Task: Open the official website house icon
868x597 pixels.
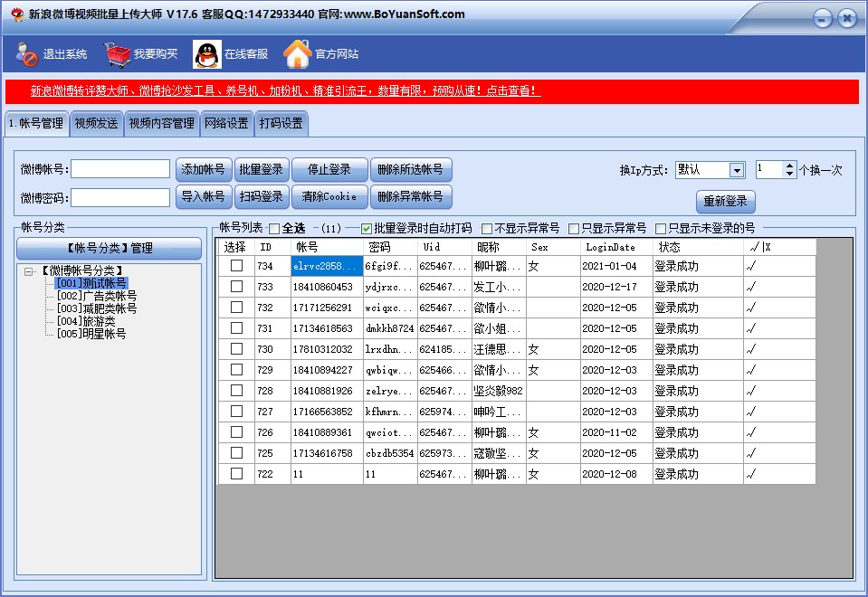Action: pyautogui.click(x=298, y=53)
